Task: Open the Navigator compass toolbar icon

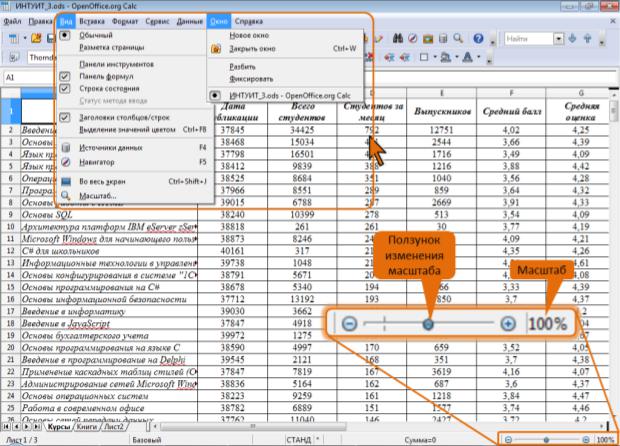Action: (413, 38)
